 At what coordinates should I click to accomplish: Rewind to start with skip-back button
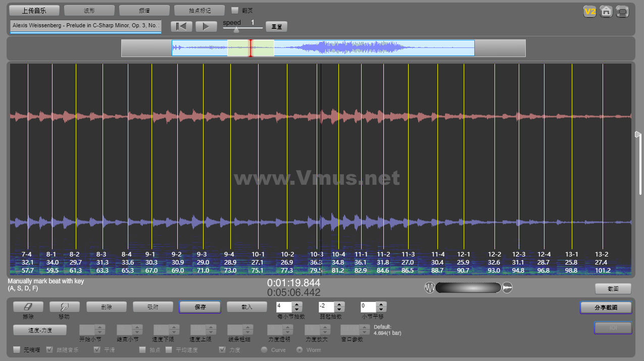[181, 26]
